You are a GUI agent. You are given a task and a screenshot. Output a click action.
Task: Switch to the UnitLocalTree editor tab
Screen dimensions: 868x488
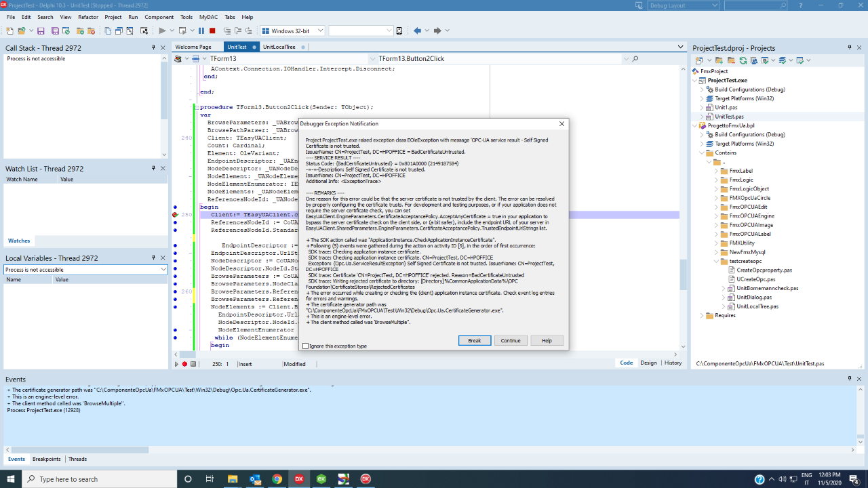click(279, 47)
